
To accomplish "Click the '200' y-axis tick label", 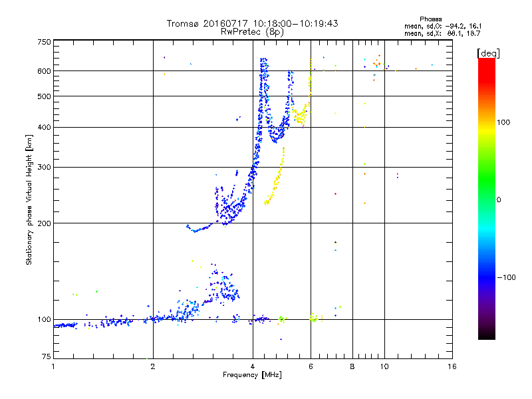I will (x=44, y=223).
